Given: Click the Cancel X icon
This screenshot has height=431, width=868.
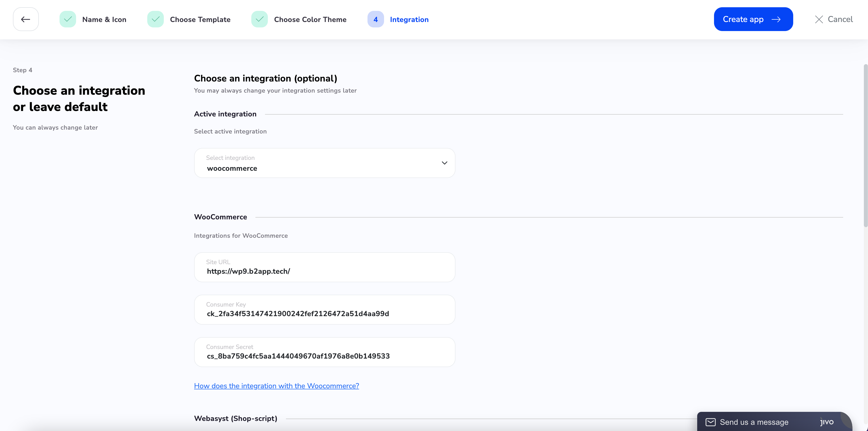Looking at the screenshot, I should (x=819, y=19).
